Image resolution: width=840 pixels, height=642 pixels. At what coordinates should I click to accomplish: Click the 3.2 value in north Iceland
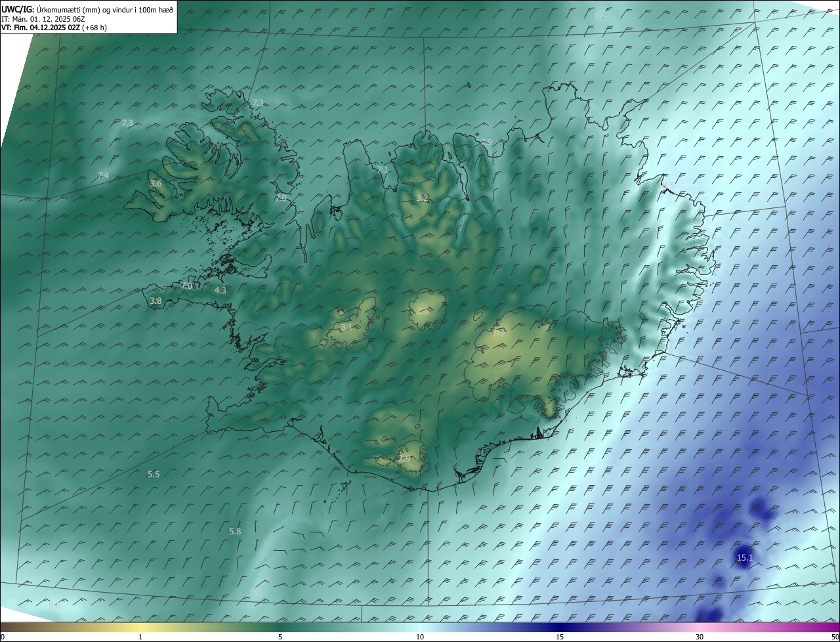422,198
